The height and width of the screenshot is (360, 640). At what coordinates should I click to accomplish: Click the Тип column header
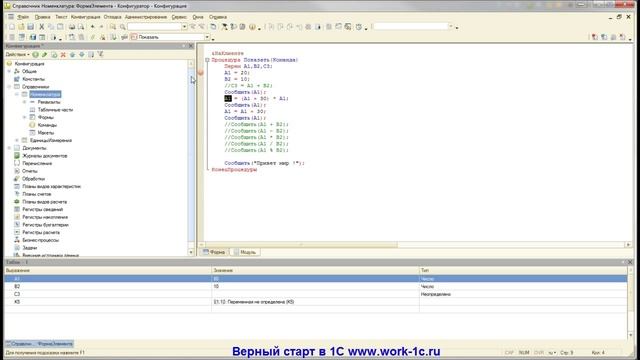pyautogui.click(x=523, y=270)
